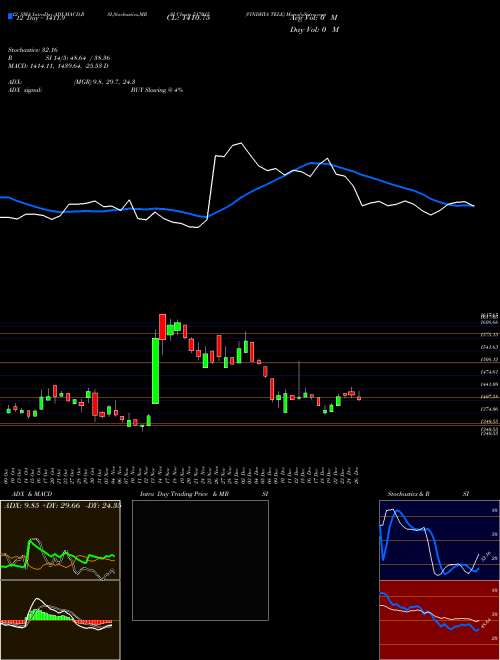The width and height of the screenshot is (500, 660).
Task: Click the 'Intra Day Trading Price & MR' title
Action: (x=184, y=494)
